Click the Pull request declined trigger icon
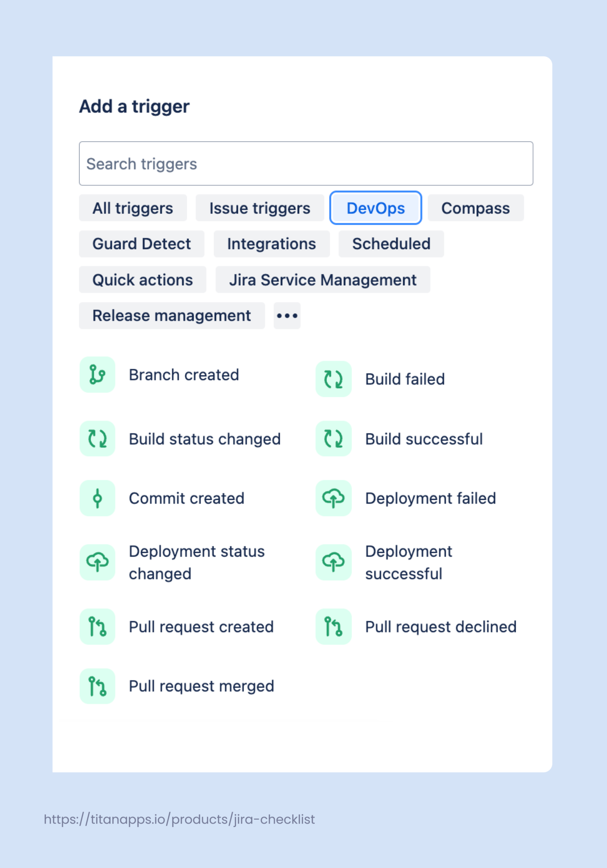 333,627
